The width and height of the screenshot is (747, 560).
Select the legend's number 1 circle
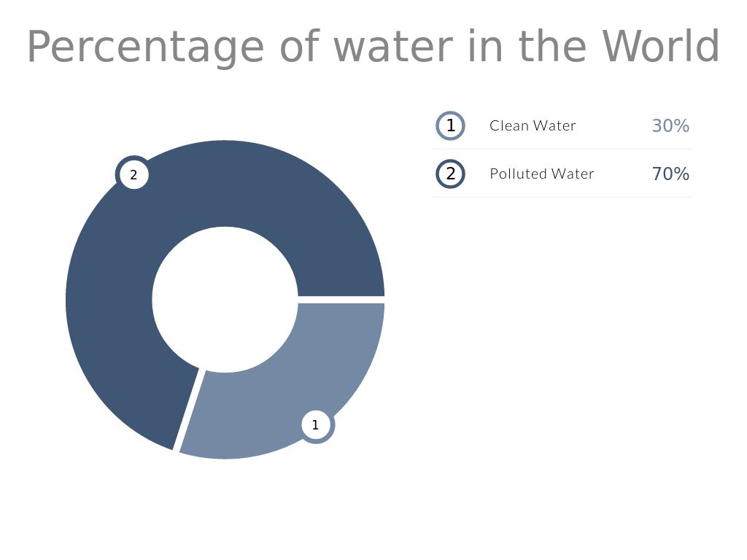(x=450, y=125)
